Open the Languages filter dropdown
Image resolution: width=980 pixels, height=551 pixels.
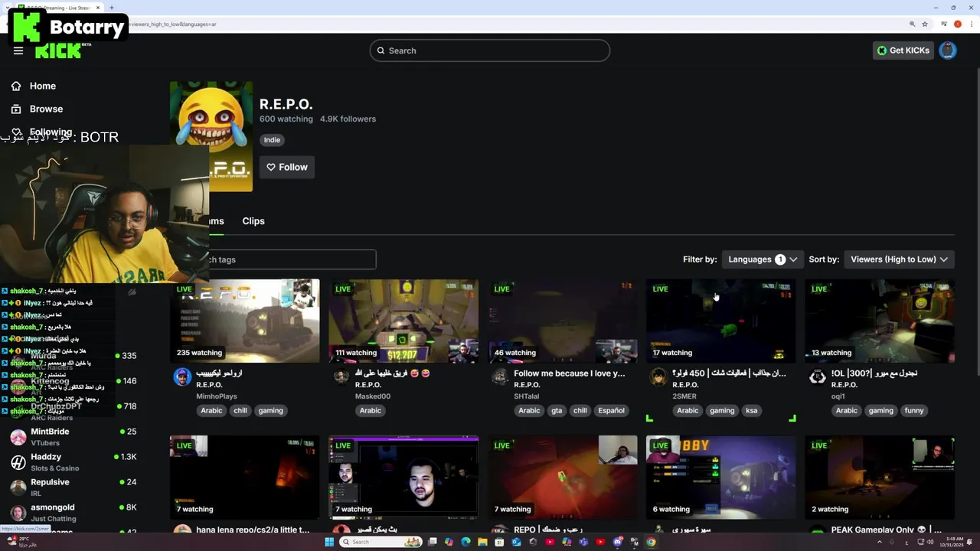pos(763,259)
